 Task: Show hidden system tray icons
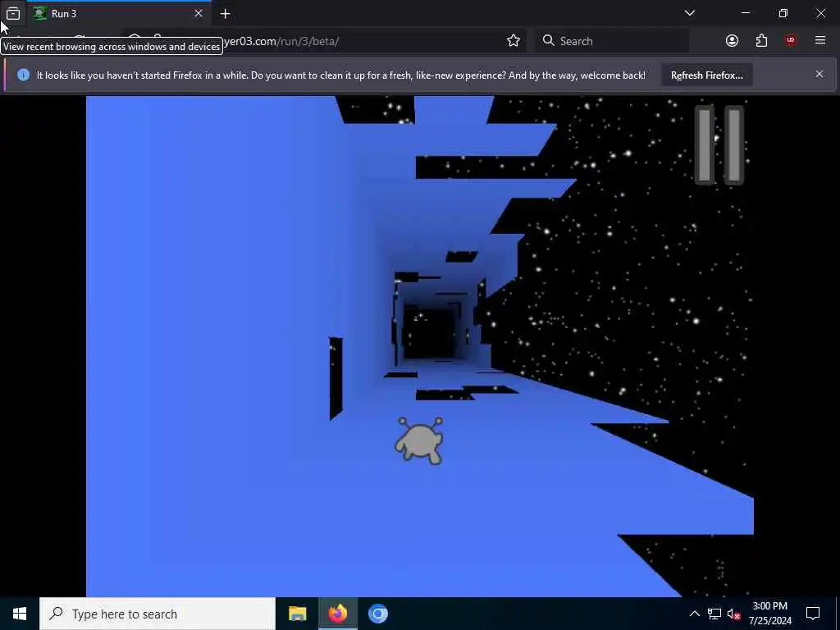tap(694, 614)
